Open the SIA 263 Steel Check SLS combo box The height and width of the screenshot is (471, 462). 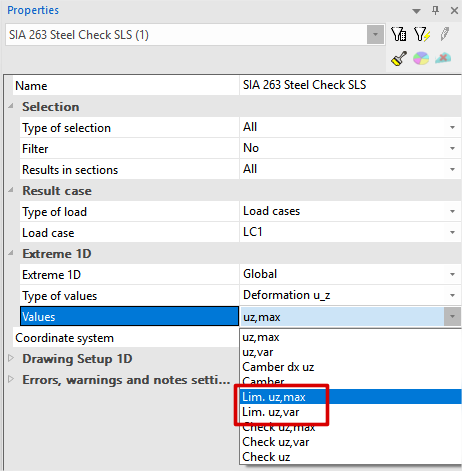(375, 34)
